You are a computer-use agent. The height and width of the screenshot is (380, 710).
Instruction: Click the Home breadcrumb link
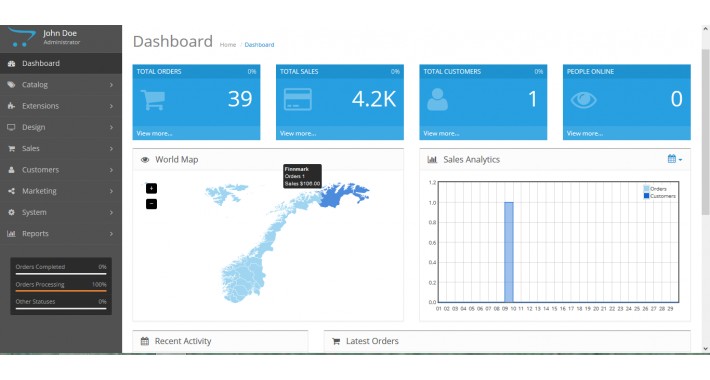(228, 45)
